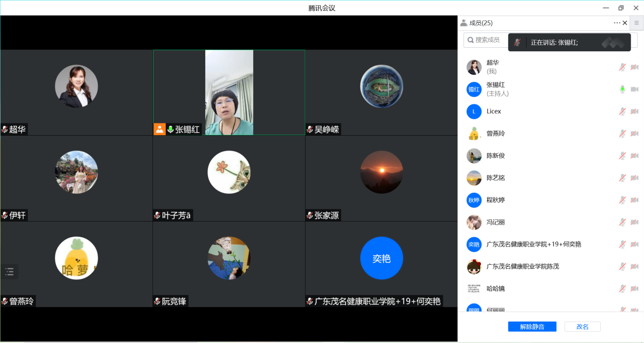Open the hamburger menu at top right
This screenshot has height=343, width=644.
click(636, 23)
